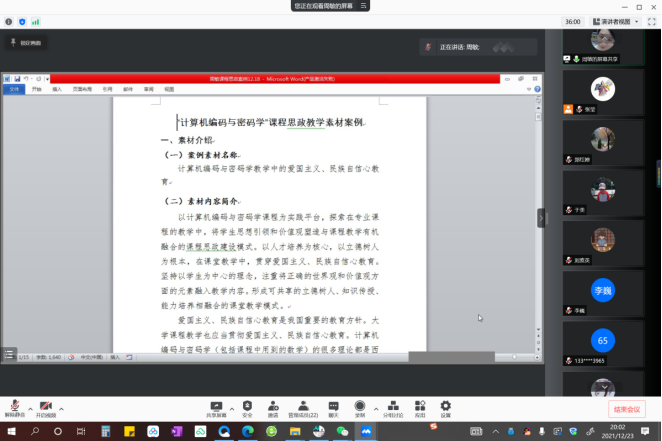
Task: Open the Manage Members panel
Action: 303,408
